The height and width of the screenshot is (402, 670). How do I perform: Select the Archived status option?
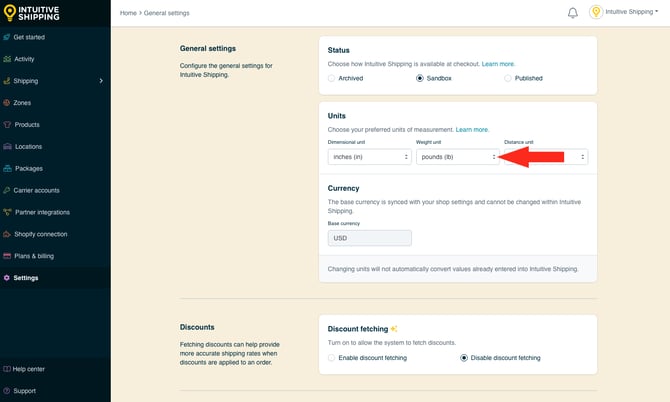point(333,78)
